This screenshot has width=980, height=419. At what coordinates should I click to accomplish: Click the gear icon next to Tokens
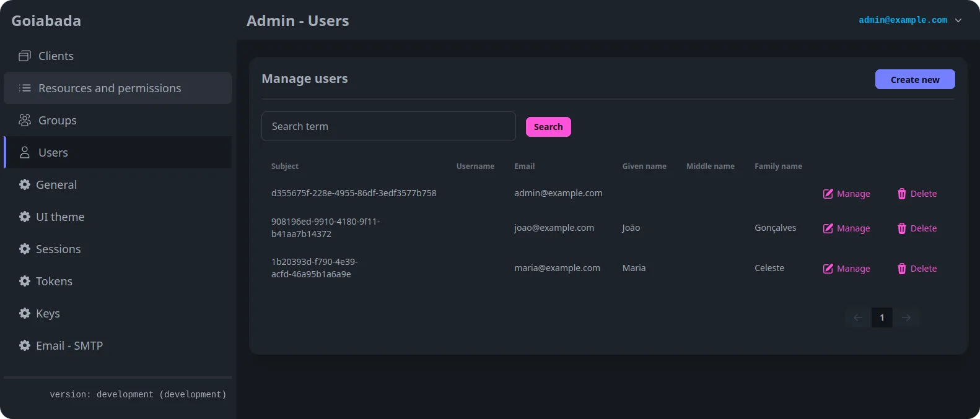click(25, 281)
